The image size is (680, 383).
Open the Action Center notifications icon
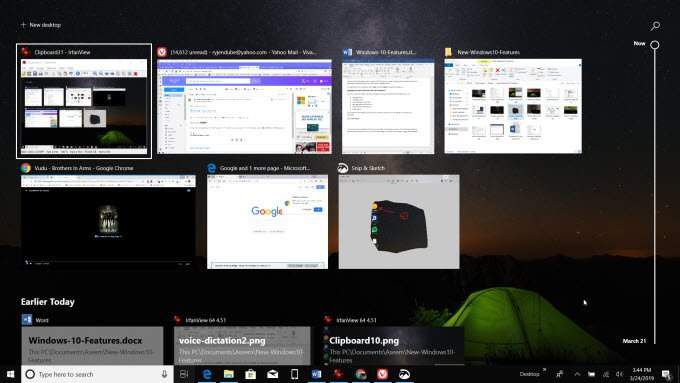[666, 374]
